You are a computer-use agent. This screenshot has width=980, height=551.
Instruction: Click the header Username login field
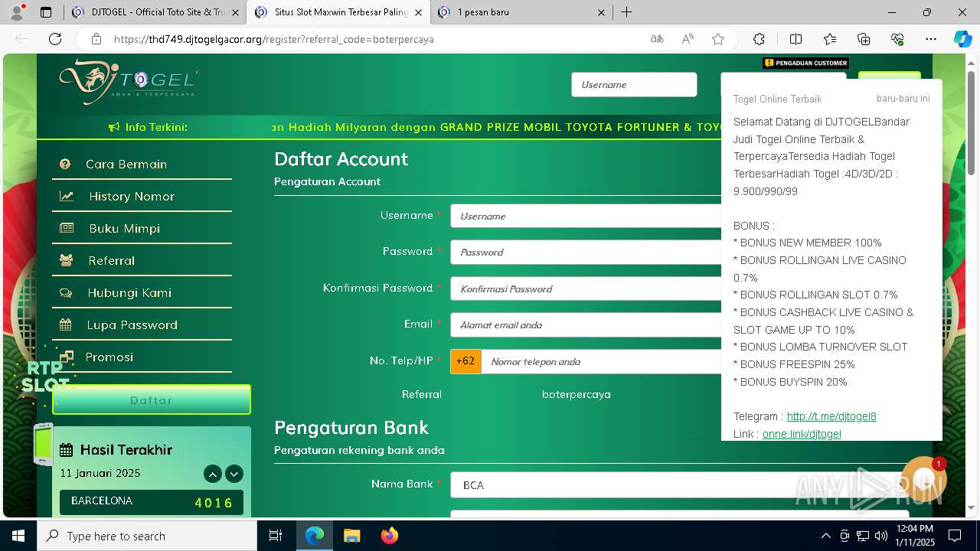[634, 84]
